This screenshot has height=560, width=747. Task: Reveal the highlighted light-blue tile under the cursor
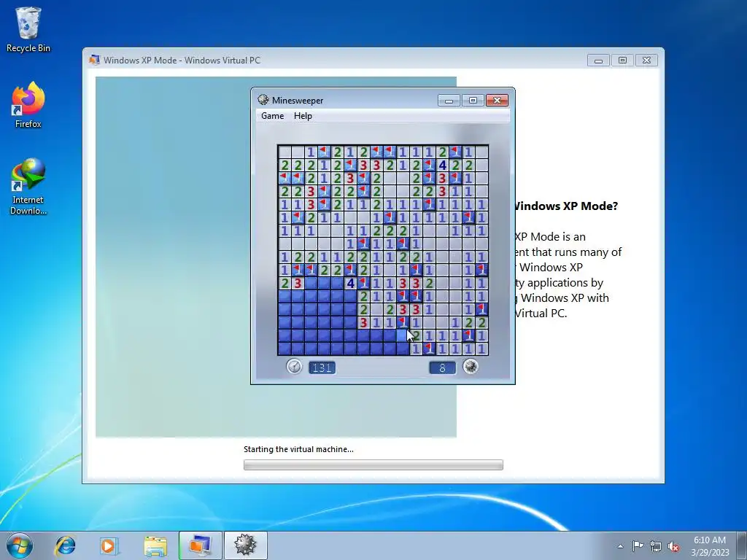[x=403, y=335]
